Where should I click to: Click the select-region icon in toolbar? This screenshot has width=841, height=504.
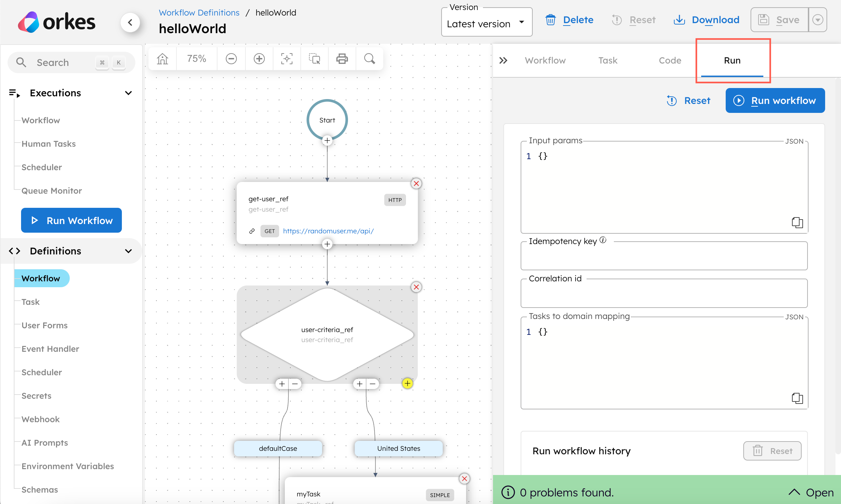coord(314,59)
